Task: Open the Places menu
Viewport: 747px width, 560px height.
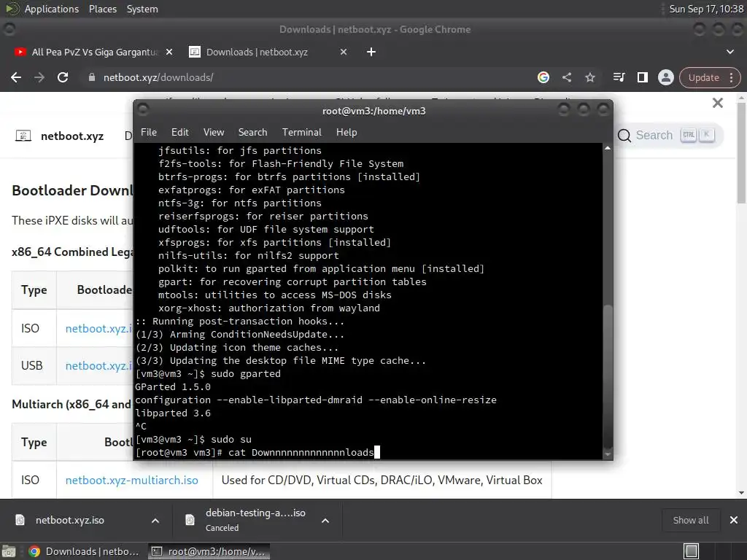Action: 103,9
